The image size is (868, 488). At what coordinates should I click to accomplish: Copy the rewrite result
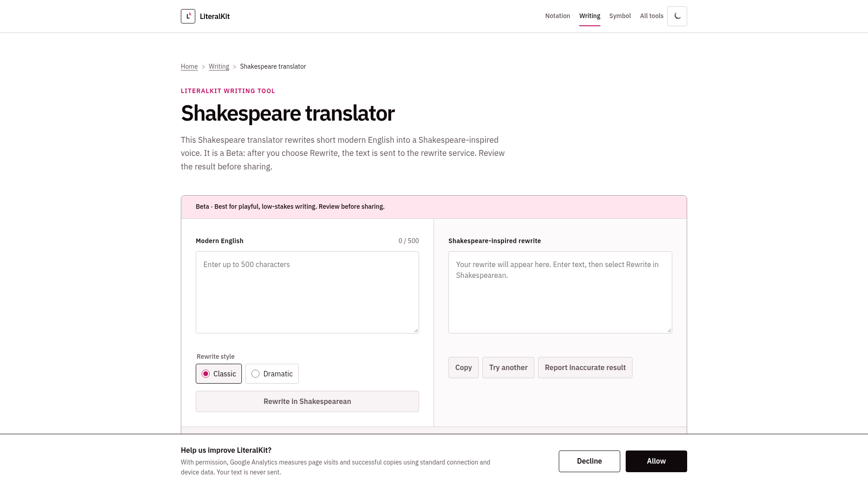pos(463,367)
